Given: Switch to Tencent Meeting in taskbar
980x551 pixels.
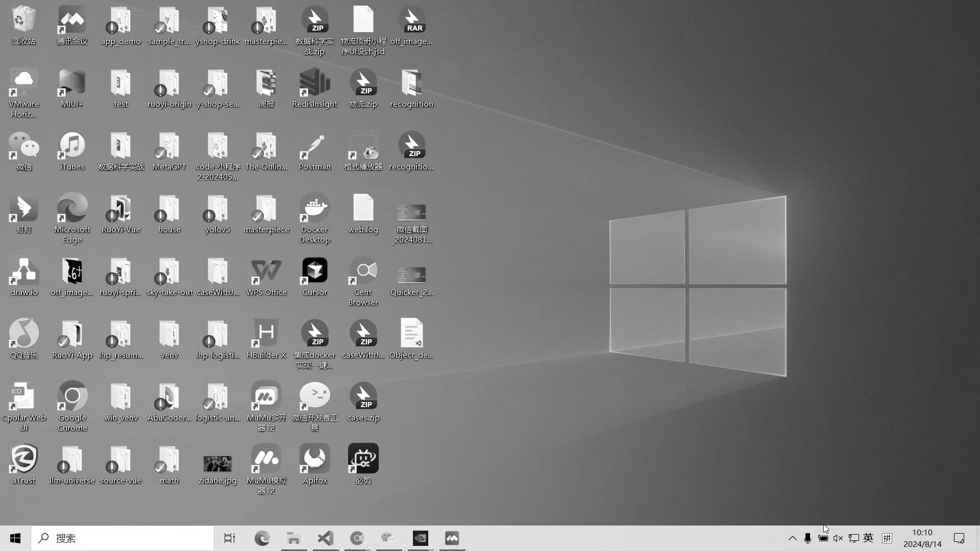Looking at the screenshot, I should pyautogui.click(x=452, y=538).
